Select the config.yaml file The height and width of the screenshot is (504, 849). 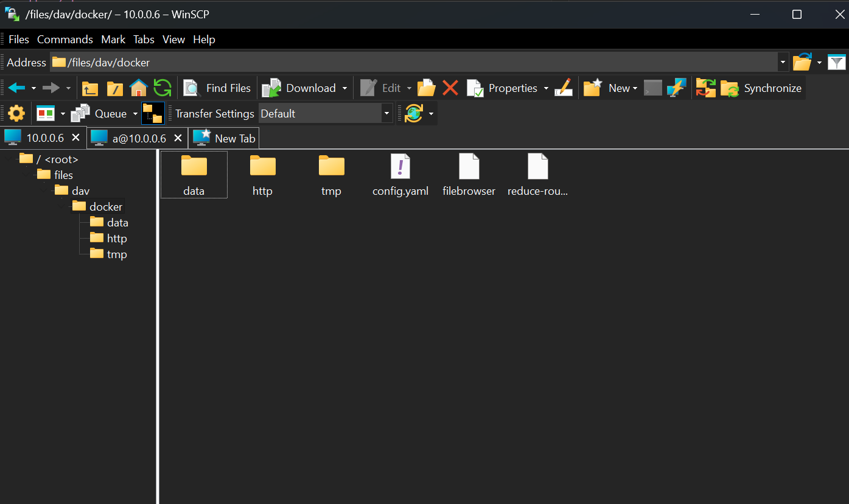[400, 173]
